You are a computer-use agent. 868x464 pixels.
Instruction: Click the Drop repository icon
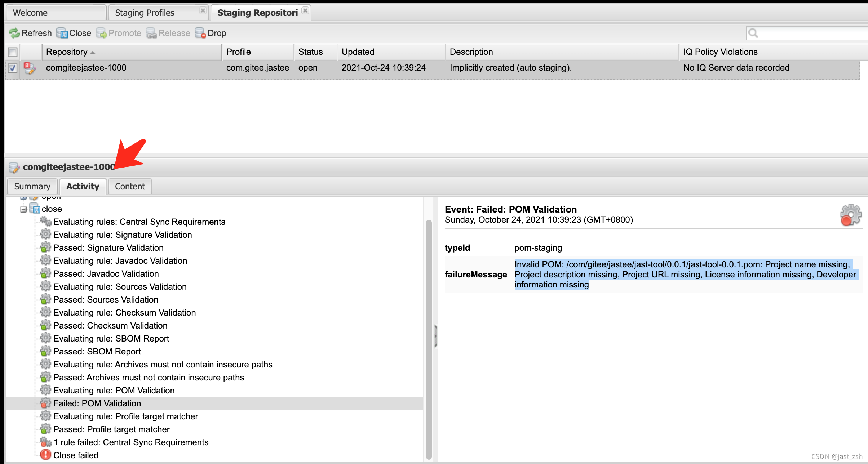click(x=200, y=33)
